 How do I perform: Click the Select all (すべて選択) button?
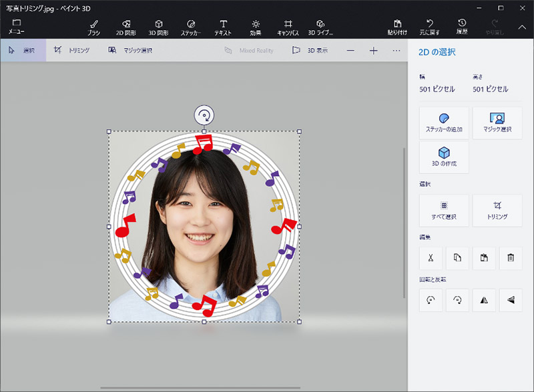444,210
